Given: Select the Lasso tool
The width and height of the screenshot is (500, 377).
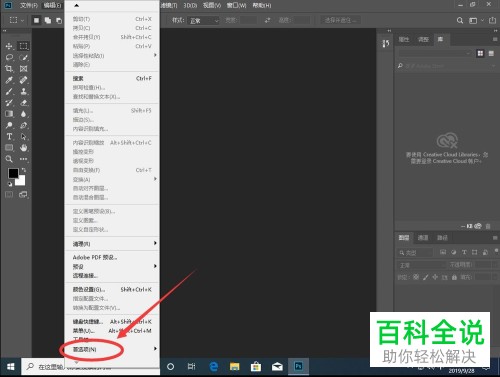Looking at the screenshot, I should (x=9, y=57).
